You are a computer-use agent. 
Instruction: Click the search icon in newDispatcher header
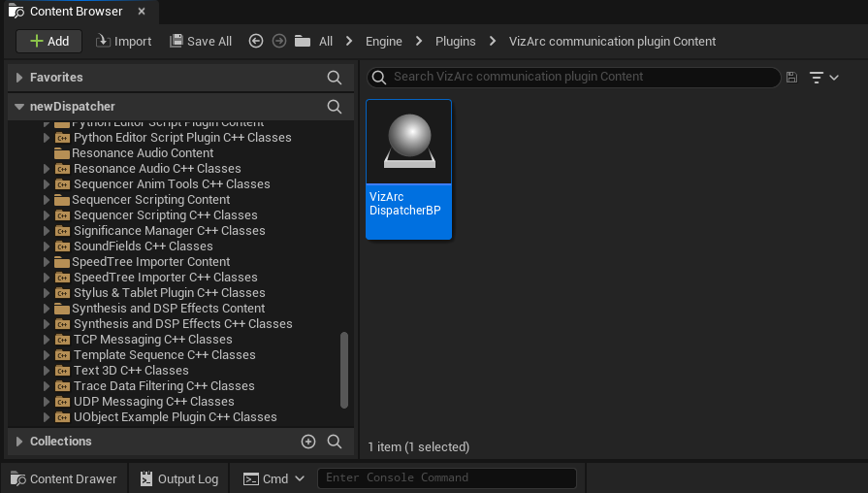coord(335,107)
